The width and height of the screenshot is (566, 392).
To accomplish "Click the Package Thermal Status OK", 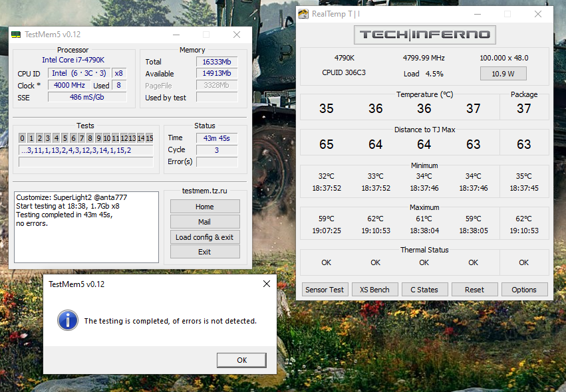I will click(524, 262).
